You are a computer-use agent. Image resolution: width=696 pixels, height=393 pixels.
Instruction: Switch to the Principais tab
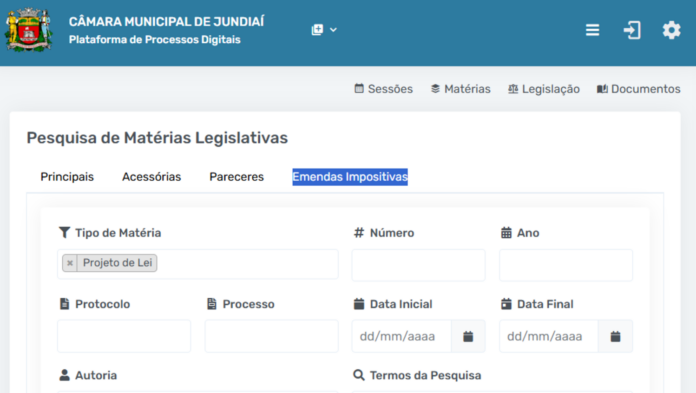tap(67, 177)
